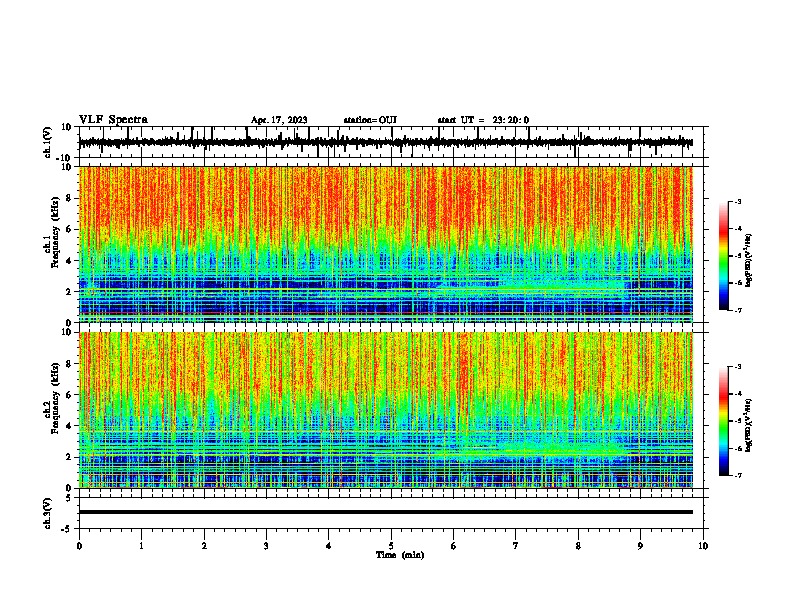Click time axis tick label "5"
Screen dimensions: 792x612
(391, 546)
